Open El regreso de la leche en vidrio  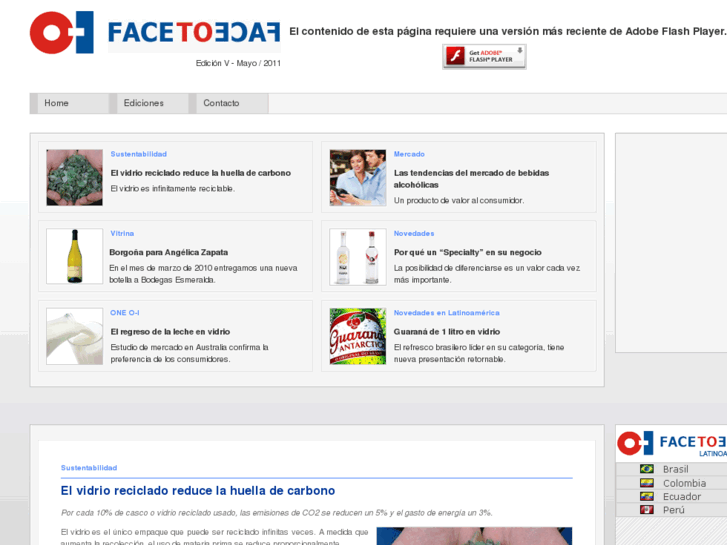(x=170, y=332)
